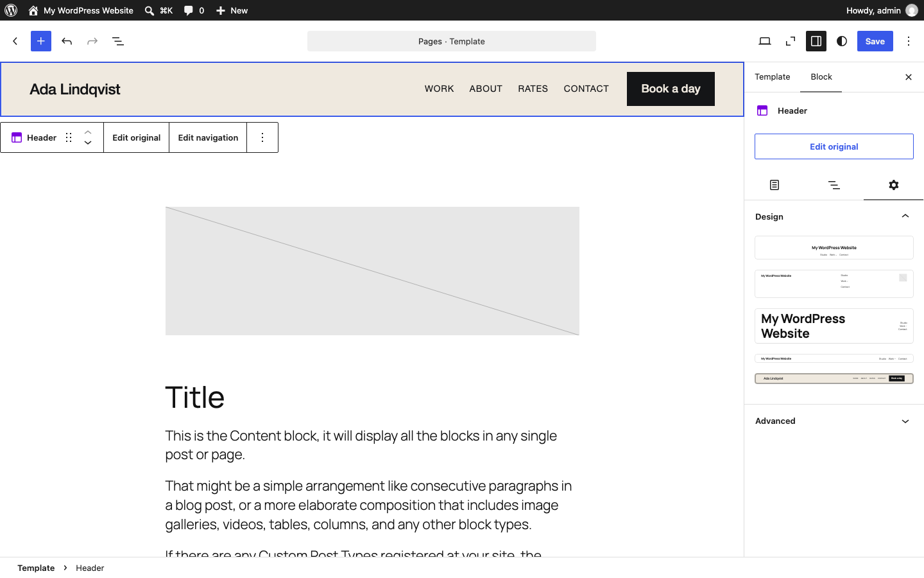Click Edit original in block toolbar
The height and width of the screenshot is (578, 924).
tap(137, 137)
